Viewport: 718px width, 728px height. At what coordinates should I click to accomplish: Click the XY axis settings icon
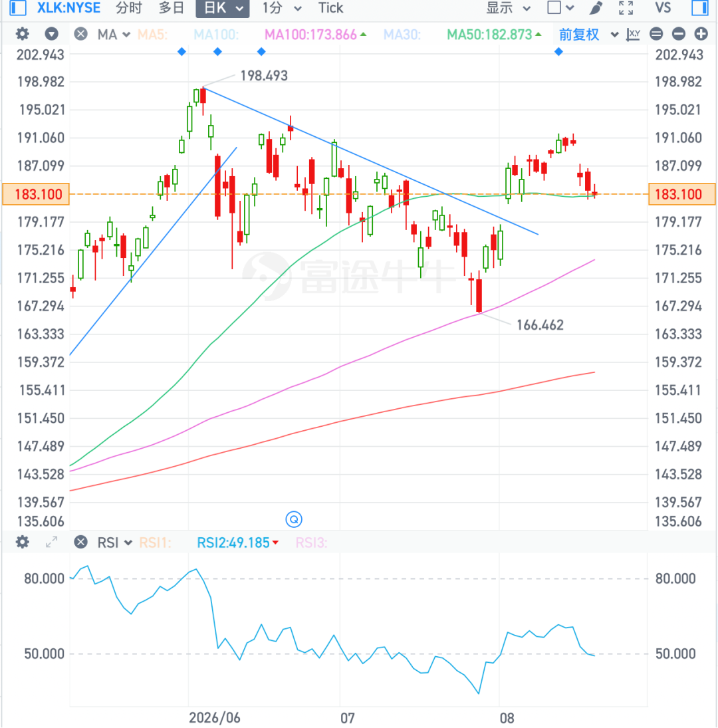[x=633, y=35]
